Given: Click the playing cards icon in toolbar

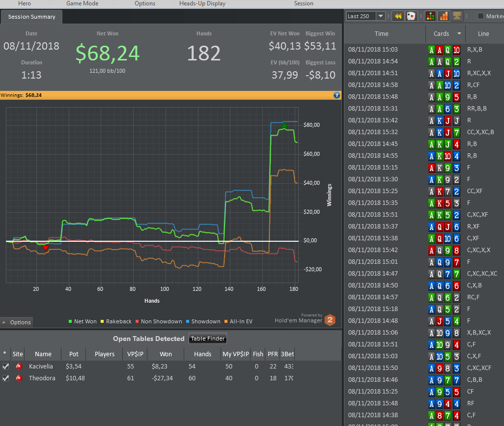Looking at the screenshot, I should 411,16.
